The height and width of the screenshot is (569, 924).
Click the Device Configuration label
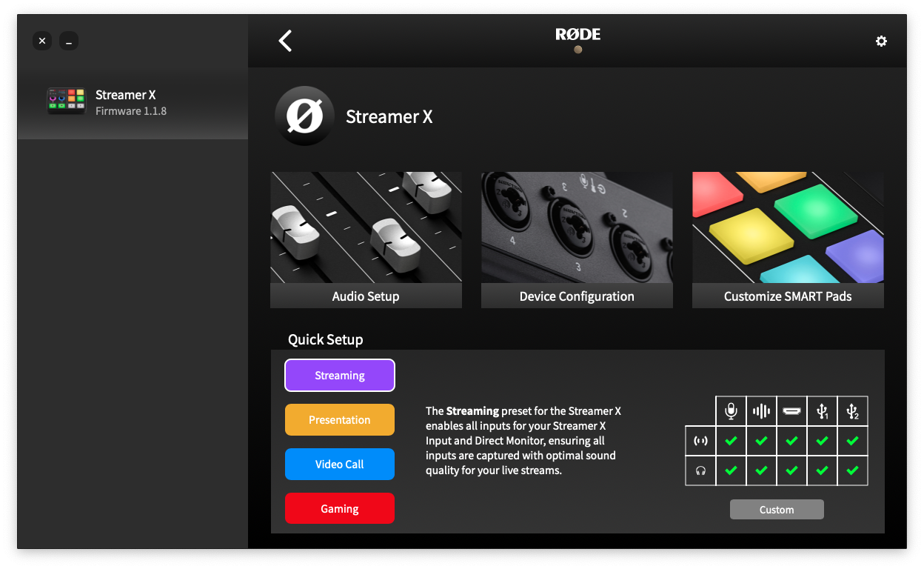(577, 296)
